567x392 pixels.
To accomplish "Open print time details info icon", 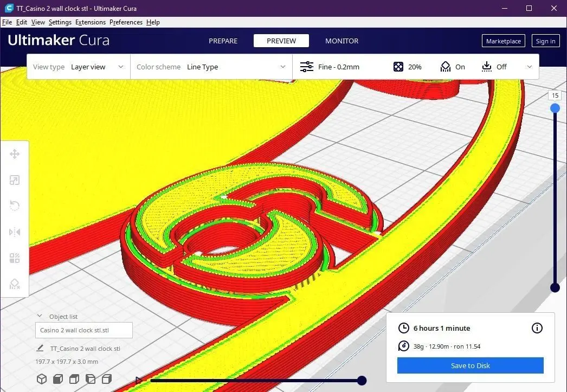I will tap(537, 328).
